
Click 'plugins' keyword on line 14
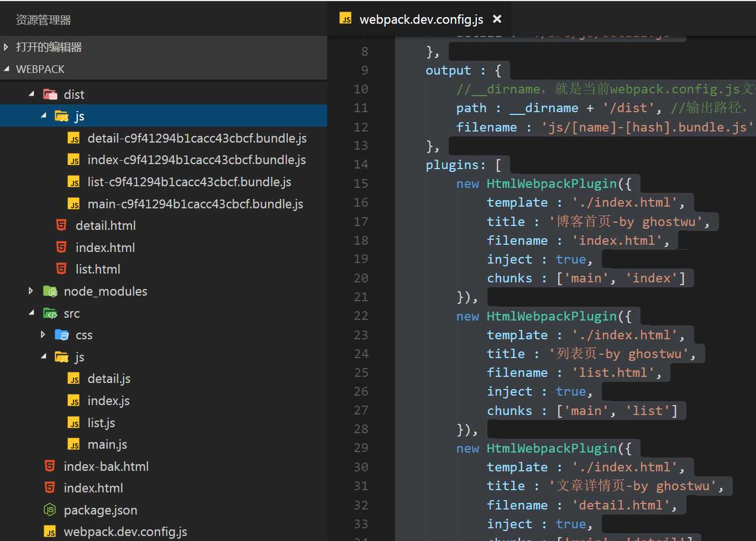(x=452, y=165)
